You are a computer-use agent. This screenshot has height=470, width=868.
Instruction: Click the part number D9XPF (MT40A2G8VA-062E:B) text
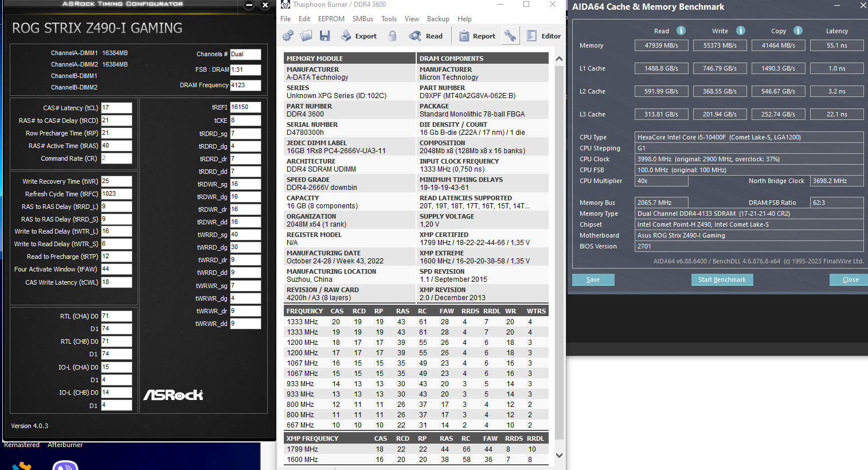click(x=468, y=96)
